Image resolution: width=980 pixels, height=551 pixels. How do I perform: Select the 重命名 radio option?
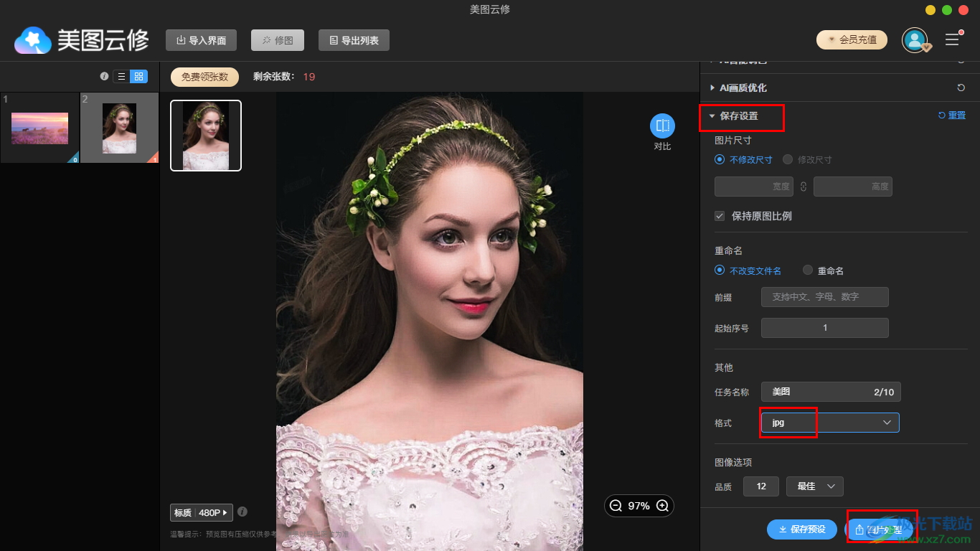(x=808, y=270)
